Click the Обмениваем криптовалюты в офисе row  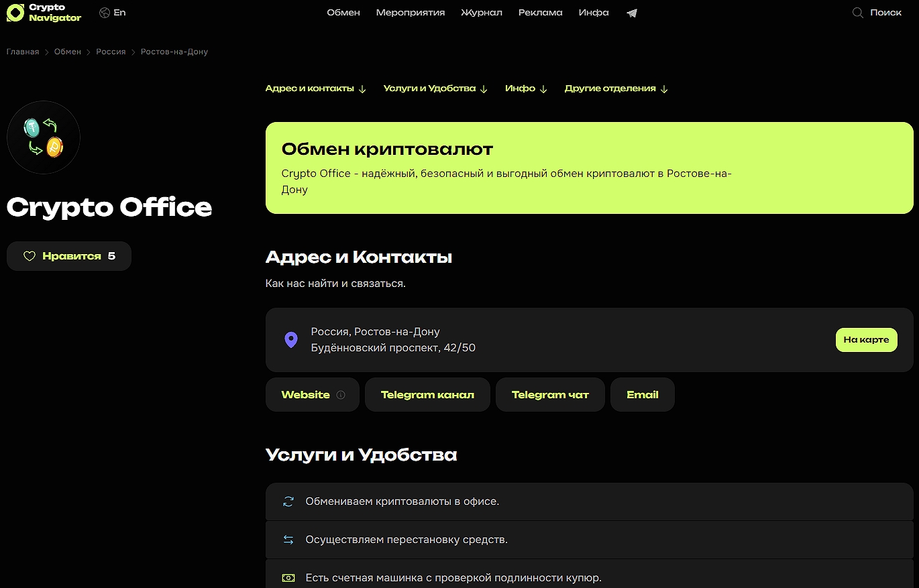590,502
